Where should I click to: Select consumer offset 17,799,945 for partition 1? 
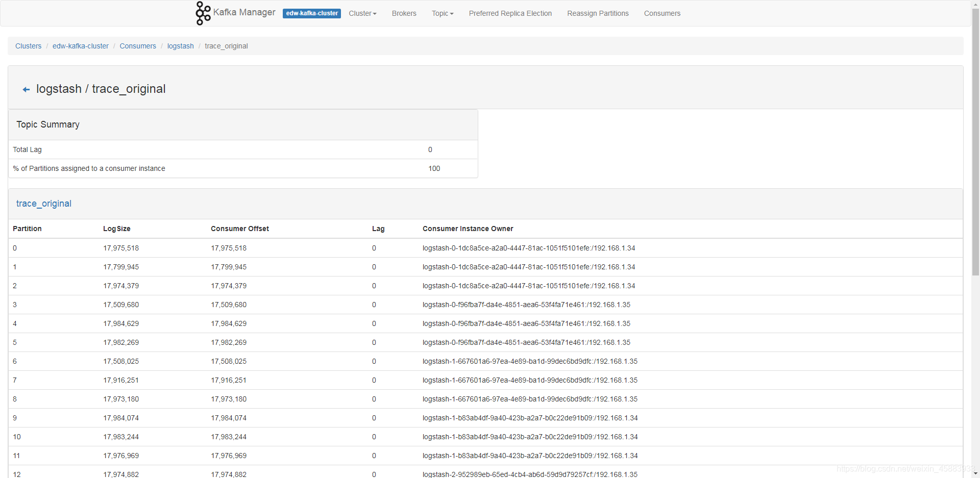tap(229, 267)
